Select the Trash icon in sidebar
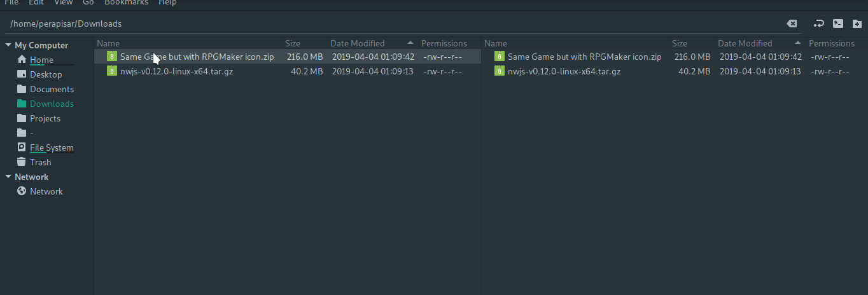The width and height of the screenshot is (868, 295). 22,162
